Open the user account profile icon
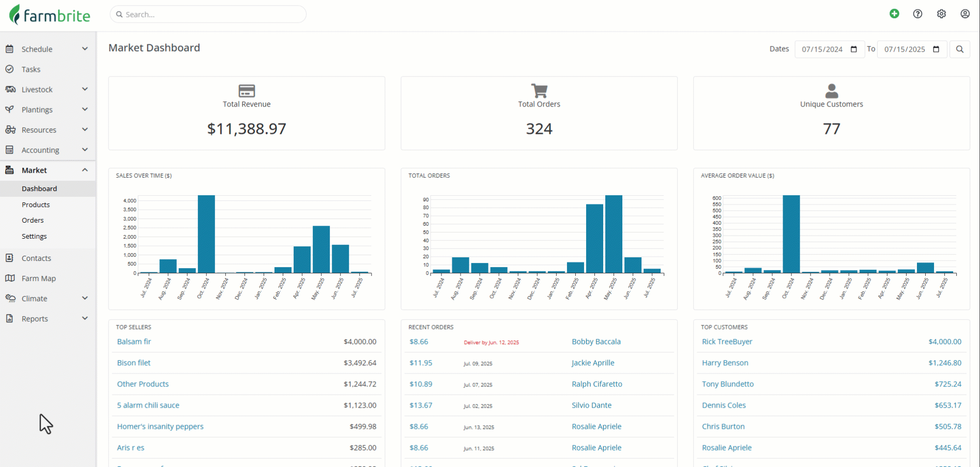 [965, 14]
